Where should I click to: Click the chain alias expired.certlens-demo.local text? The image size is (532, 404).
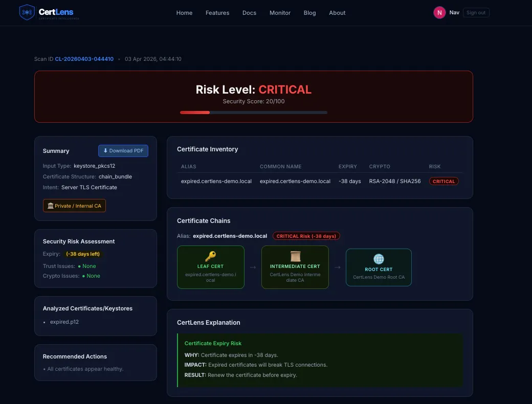click(230, 236)
